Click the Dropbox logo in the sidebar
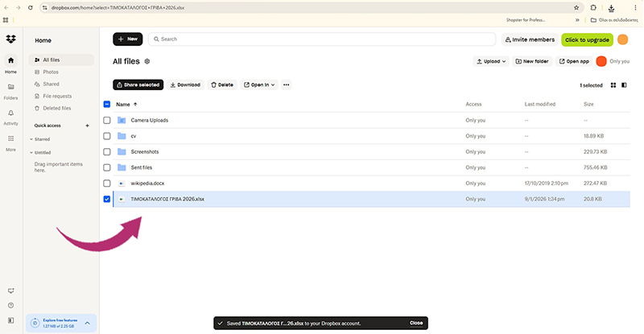This screenshot has height=334, width=644. click(x=10, y=39)
